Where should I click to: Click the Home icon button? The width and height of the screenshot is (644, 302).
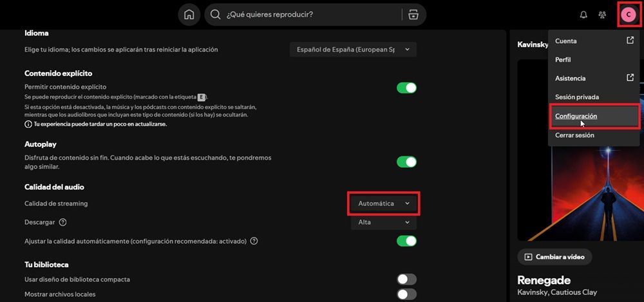(189, 14)
